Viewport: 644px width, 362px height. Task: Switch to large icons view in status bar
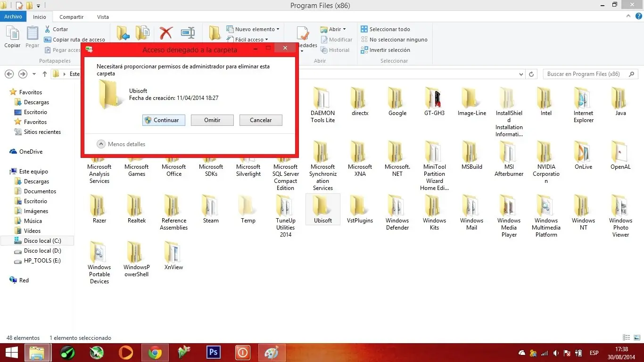coord(636,337)
